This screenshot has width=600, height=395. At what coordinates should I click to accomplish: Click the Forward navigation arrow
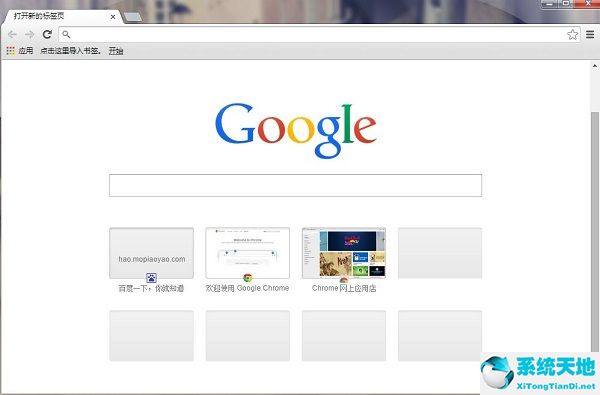pyautogui.click(x=29, y=34)
